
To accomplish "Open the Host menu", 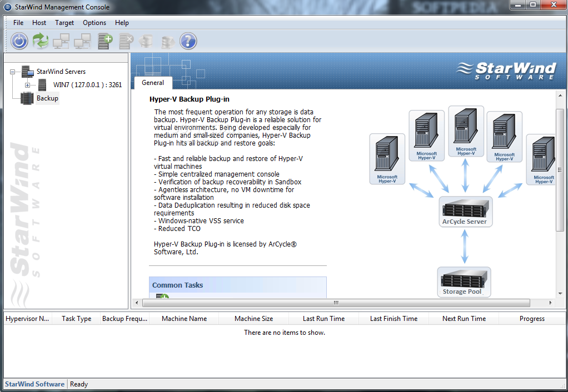I will point(39,23).
